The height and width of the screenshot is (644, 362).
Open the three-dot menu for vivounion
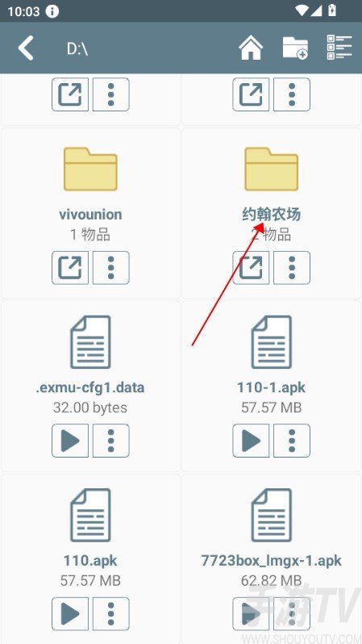coord(110,268)
